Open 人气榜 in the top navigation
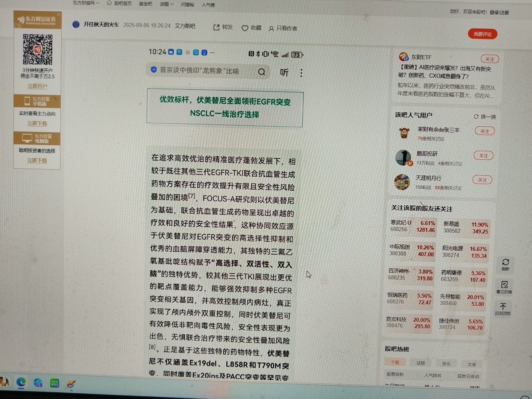 click(x=208, y=5)
